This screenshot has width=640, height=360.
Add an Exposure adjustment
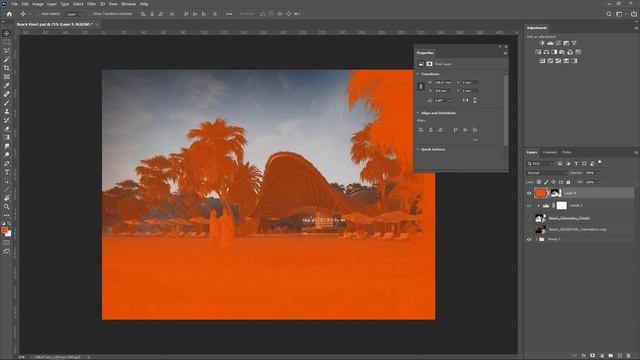566,43
